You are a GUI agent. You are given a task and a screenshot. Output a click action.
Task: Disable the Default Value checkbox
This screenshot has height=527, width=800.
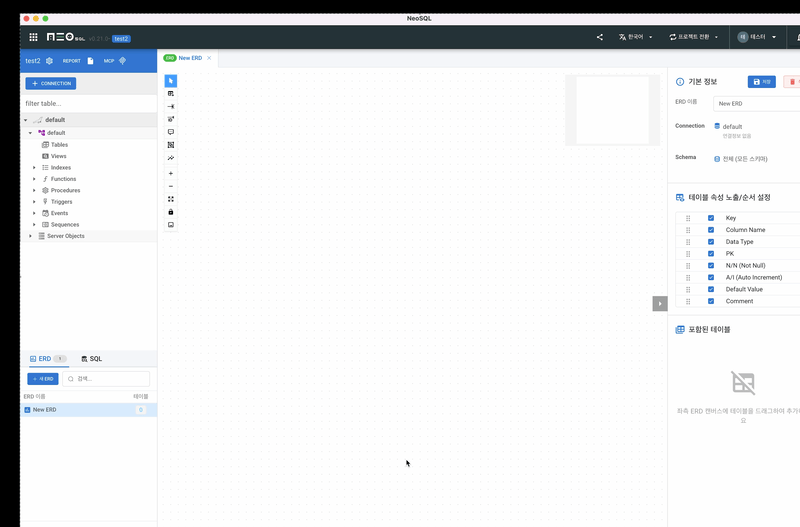[711, 289]
